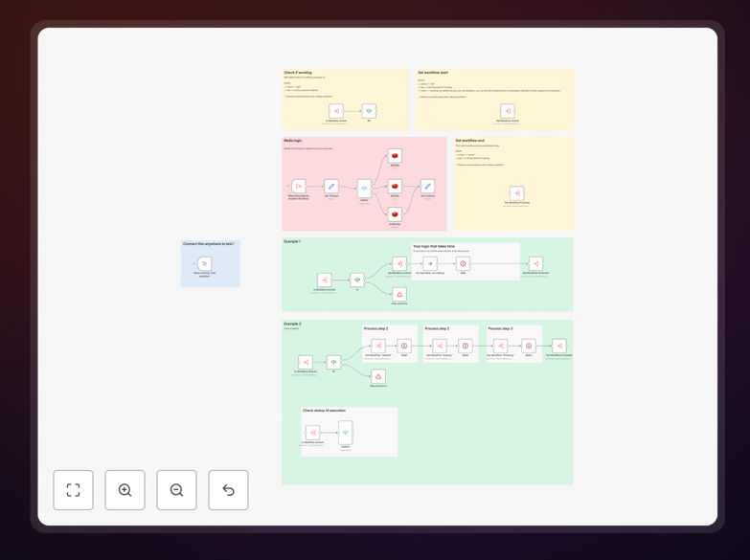Viewport: 750px width, 560px height.
Task: Select the middle Redis node in Redis logic
Action: 395,186
